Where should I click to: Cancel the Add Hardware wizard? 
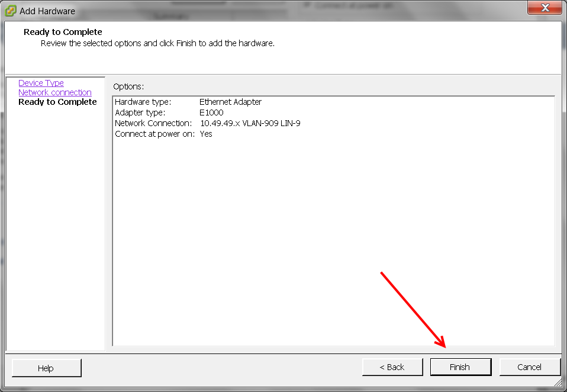530,367
